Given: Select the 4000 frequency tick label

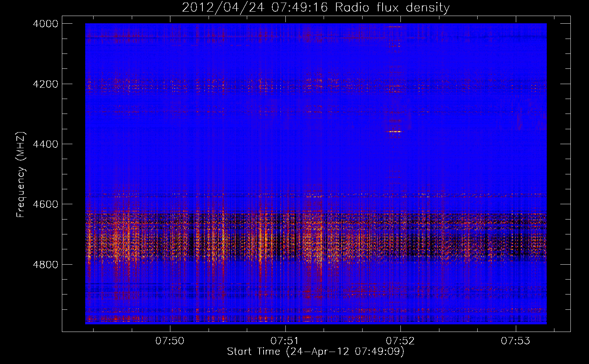Looking at the screenshot, I should pos(46,24).
